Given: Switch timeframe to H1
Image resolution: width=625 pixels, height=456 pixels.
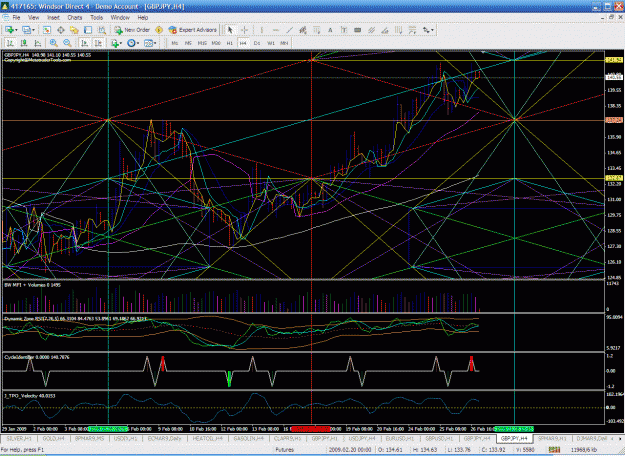Looking at the screenshot, I should (230, 43).
